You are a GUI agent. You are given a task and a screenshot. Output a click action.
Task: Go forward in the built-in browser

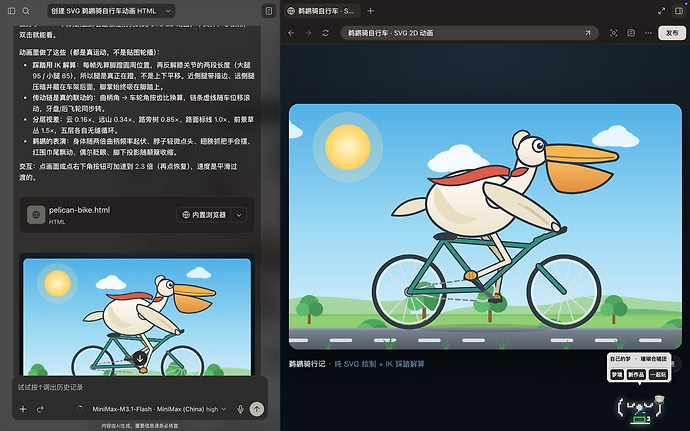pyautogui.click(x=308, y=33)
